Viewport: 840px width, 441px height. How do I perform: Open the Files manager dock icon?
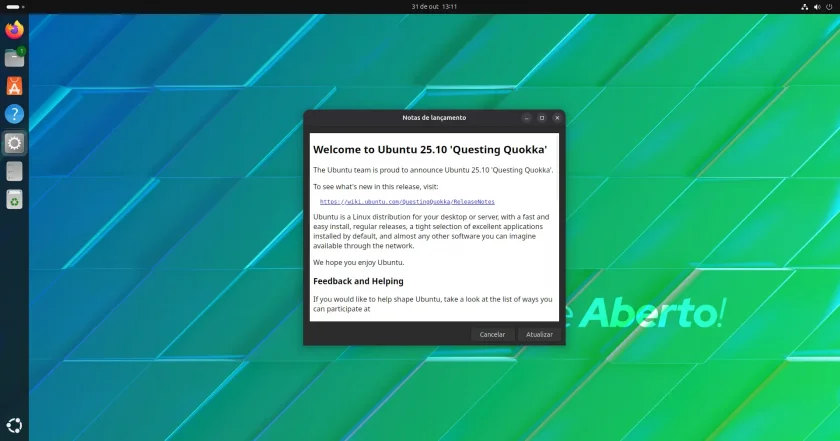14,57
